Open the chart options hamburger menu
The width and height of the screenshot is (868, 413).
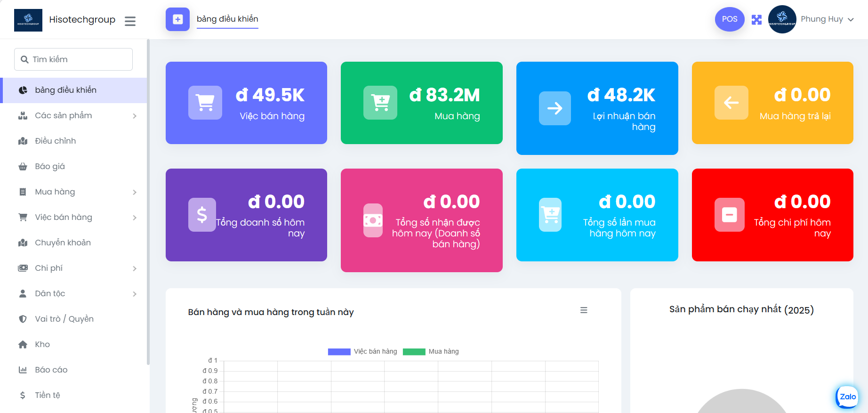584,310
